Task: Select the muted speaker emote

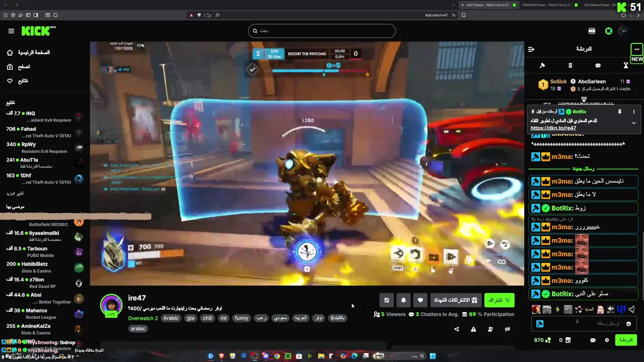Action: pyautogui.click(x=611, y=309)
